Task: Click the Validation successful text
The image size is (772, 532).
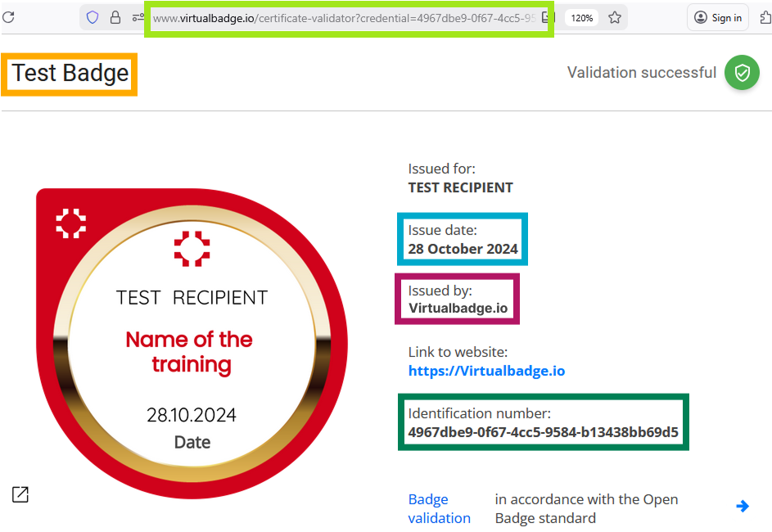Action: (x=642, y=72)
